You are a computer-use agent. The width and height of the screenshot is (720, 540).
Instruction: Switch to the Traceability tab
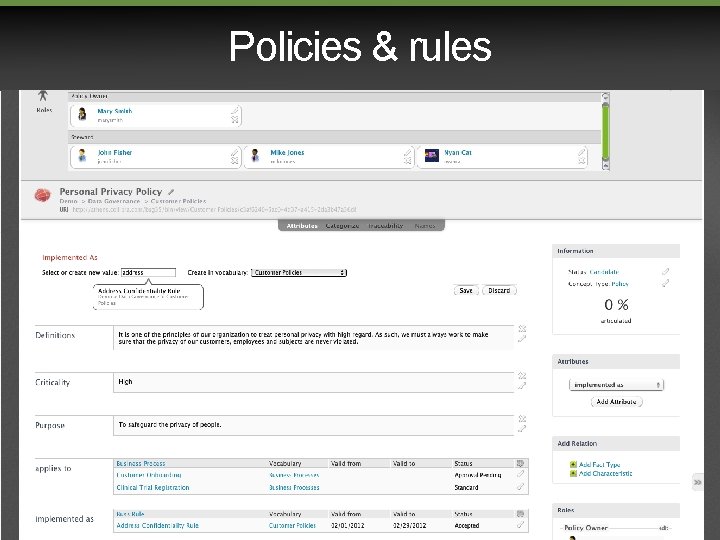pyautogui.click(x=385, y=226)
